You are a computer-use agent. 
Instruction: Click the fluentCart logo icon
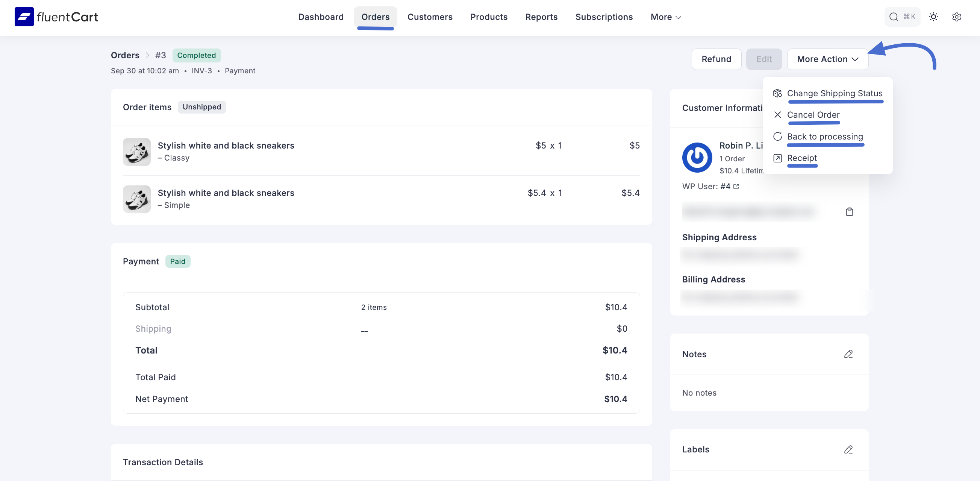[24, 17]
